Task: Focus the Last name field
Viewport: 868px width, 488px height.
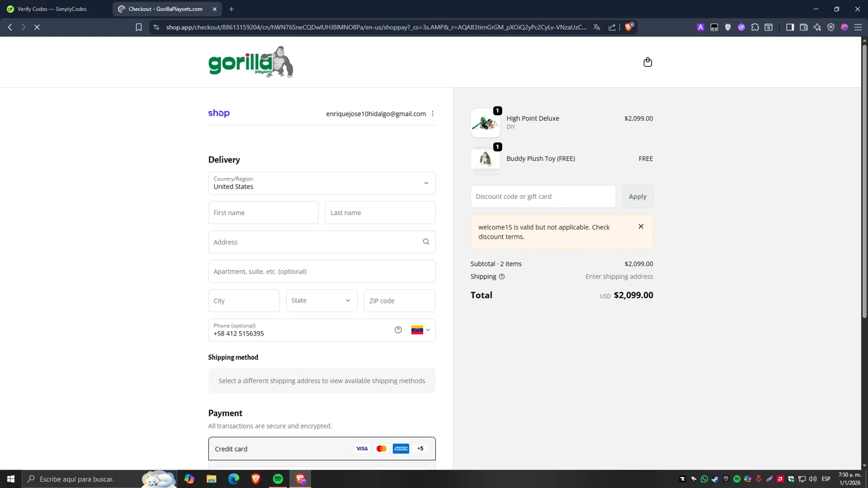Action: point(380,213)
